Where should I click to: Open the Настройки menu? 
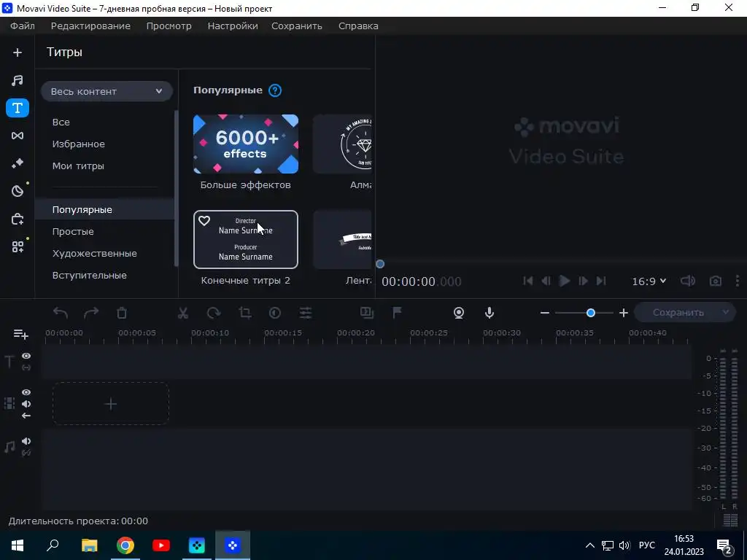click(233, 26)
